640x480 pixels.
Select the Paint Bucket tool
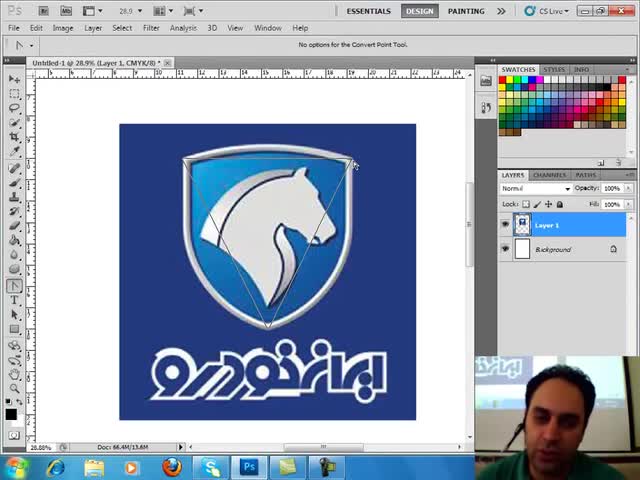[x=14, y=240]
